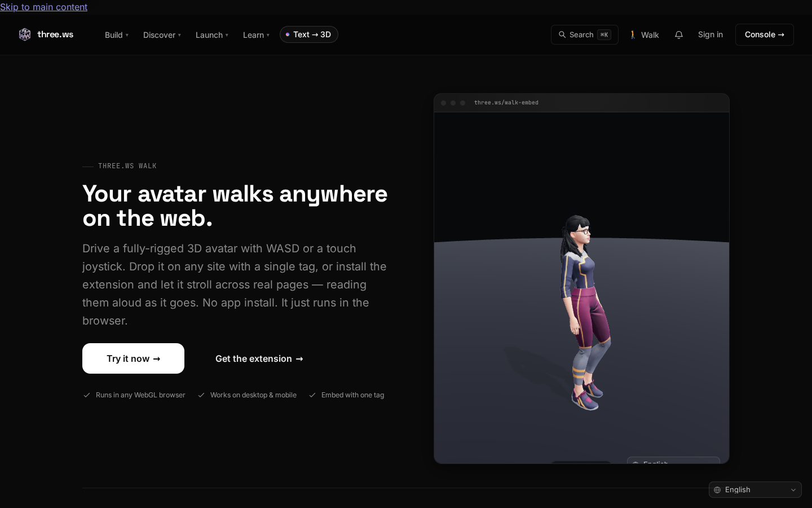The image size is (812, 508).
Task: Click Get the extension → link
Action: click(259, 358)
